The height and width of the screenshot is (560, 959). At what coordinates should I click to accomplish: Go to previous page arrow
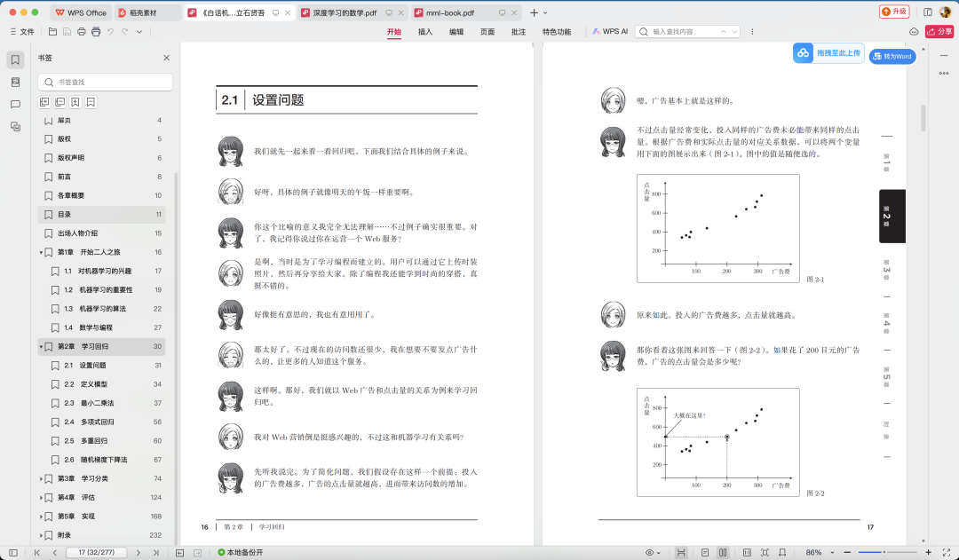54,552
